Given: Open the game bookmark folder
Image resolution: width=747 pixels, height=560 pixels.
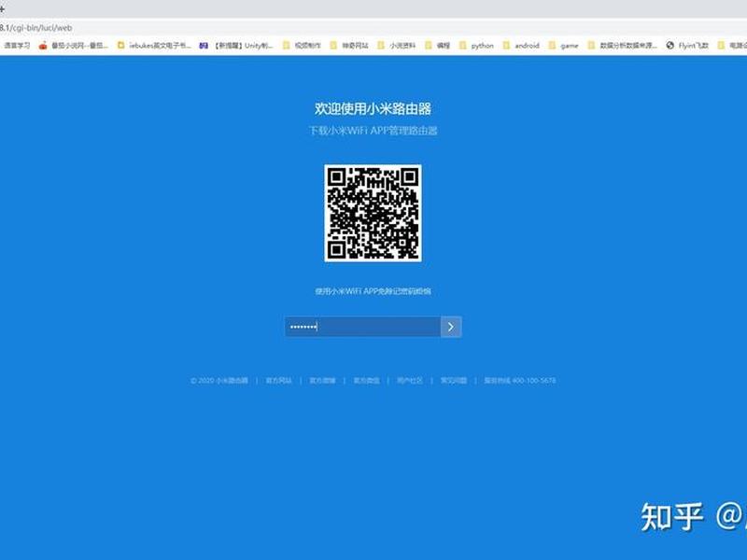Looking at the screenshot, I should [564, 46].
